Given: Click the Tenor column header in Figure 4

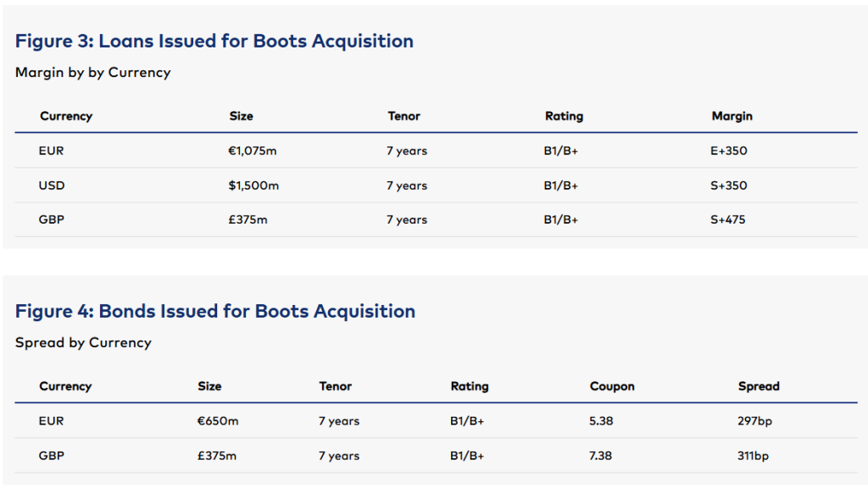Looking at the screenshot, I should (x=335, y=386).
